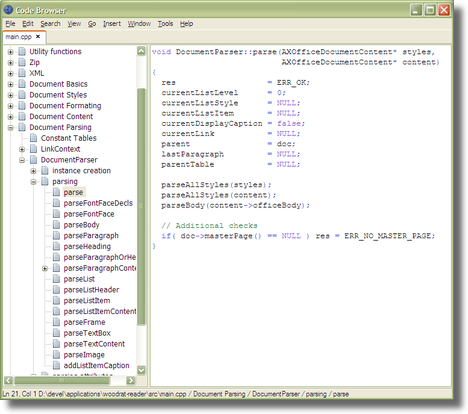Collapse the DocumentParser tree node
Viewport: 468px width, 414px height.
pyautogui.click(x=22, y=160)
